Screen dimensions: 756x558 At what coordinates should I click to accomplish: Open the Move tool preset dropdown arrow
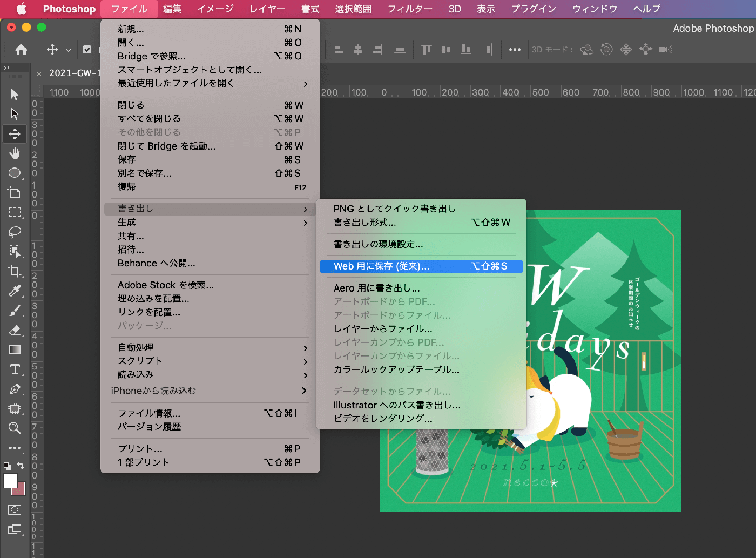coord(68,50)
